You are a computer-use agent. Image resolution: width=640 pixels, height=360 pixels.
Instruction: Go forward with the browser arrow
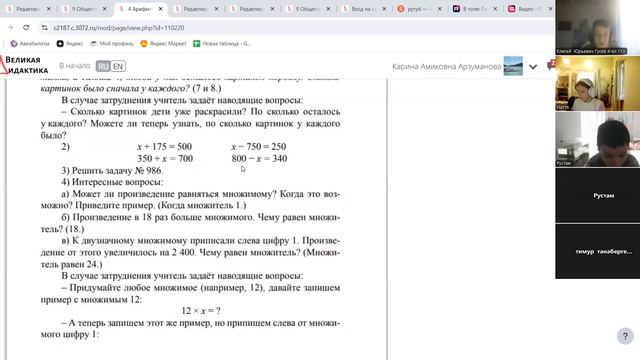[x=10, y=27]
